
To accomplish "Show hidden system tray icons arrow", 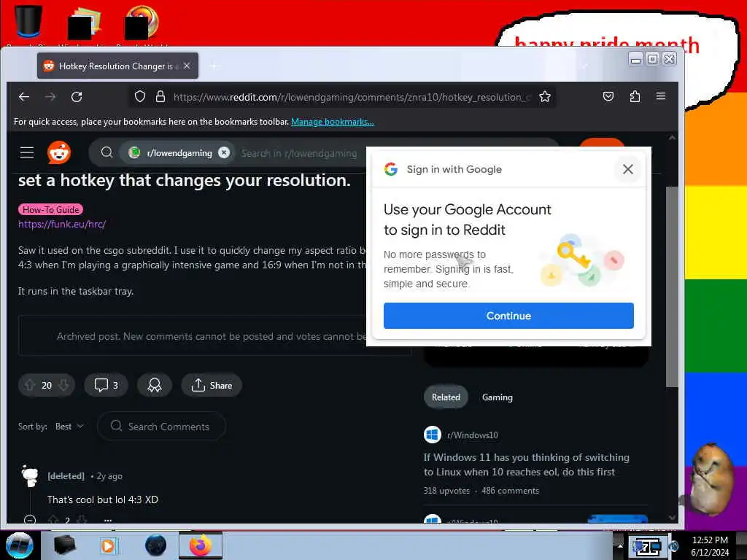I will [x=620, y=545].
